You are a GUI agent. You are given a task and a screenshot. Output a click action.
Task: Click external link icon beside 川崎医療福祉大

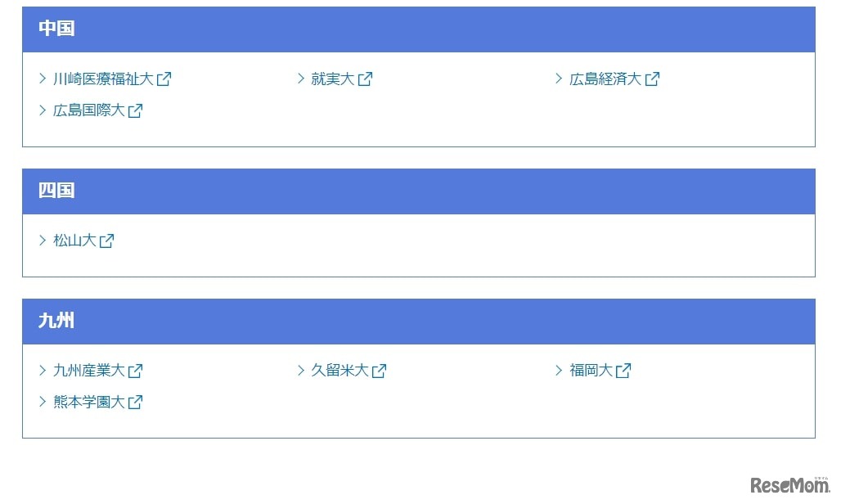pos(164,79)
